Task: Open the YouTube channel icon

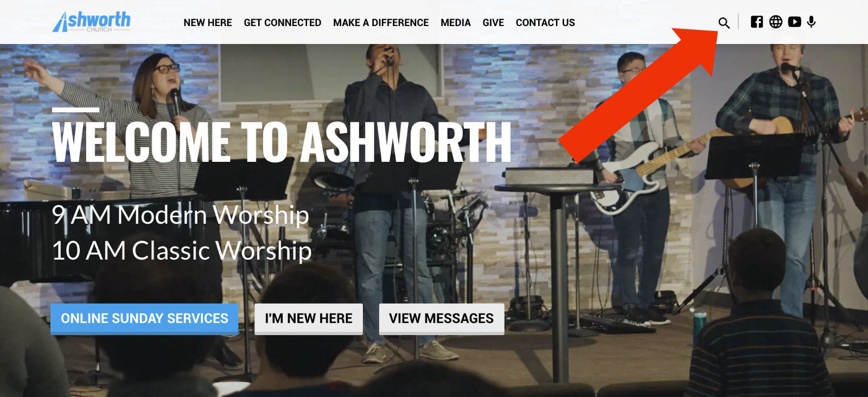Action: (795, 22)
